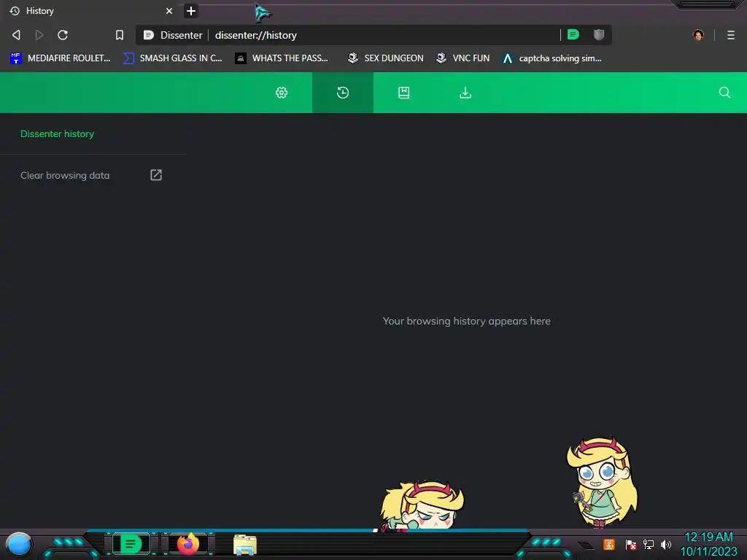Click the standing Star Butterfly character
This screenshot has height=560, width=747.
[602, 483]
